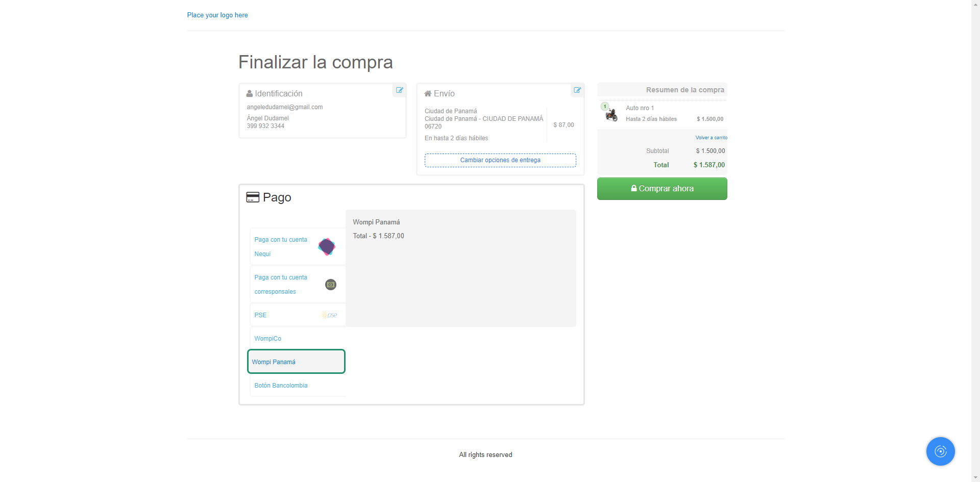Click Cambiar opciones de entrega button
This screenshot has height=482, width=980.
(x=500, y=160)
